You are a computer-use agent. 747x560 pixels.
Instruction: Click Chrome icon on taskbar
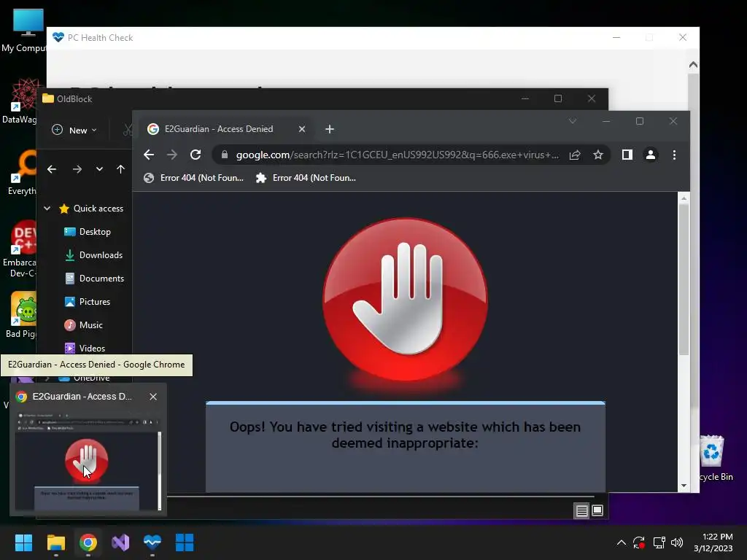point(88,542)
